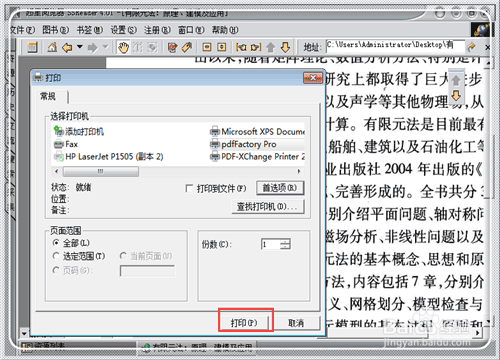Click the 打印(P) print button
The width and height of the screenshot is (500, 360).
click(244, 323)
